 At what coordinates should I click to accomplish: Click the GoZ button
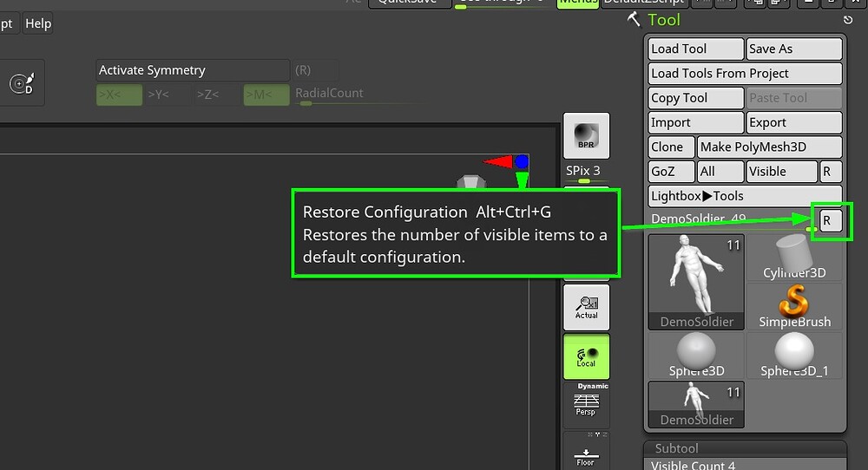coord(672,172)
